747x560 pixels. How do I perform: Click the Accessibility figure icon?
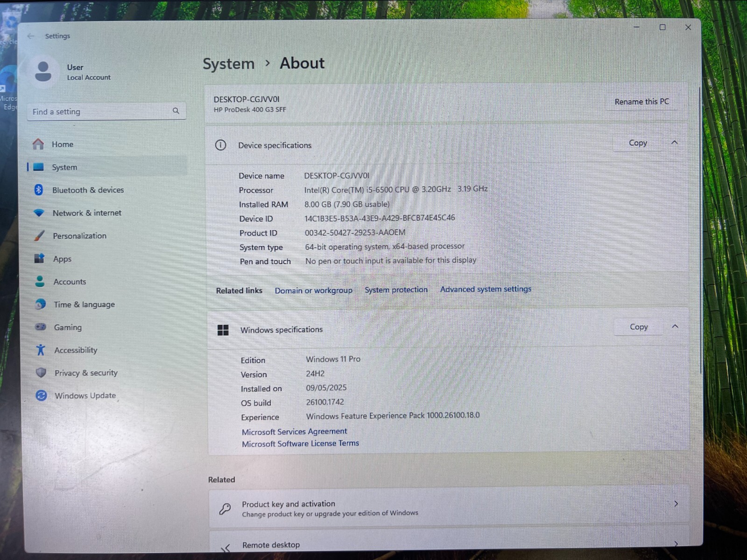click(x=41, y=350)
